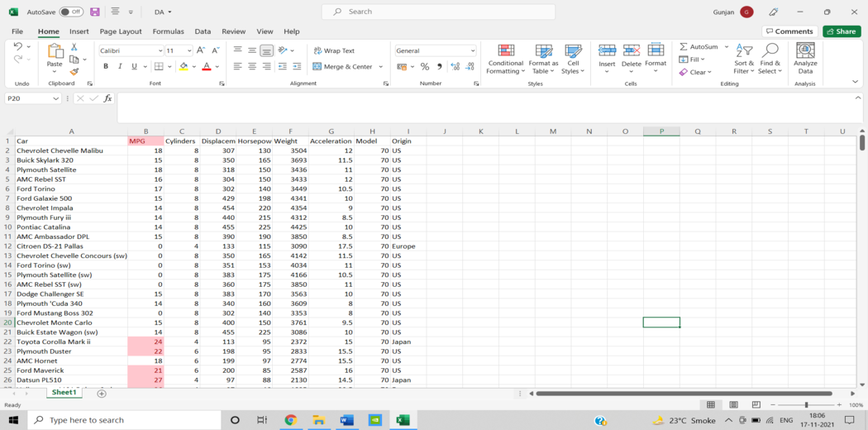Toggle Bold formatting

[x=105, y=66]
